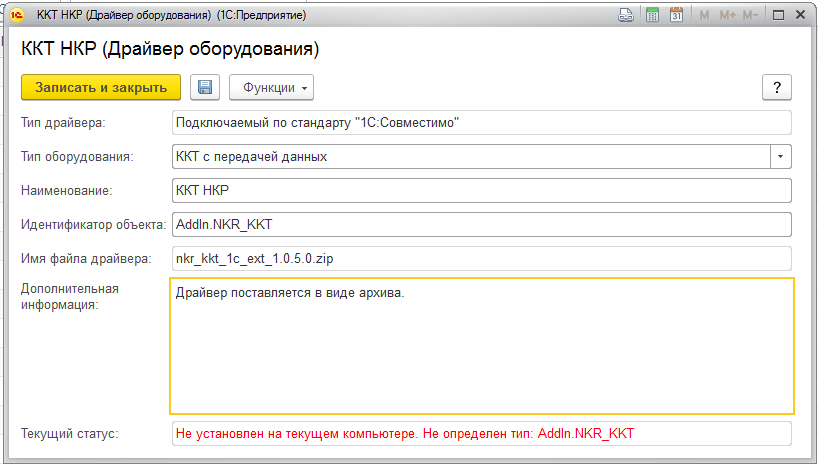Click the M- memory subtract button
Viewport: 818px width, 464px height.
coord(751,16)
